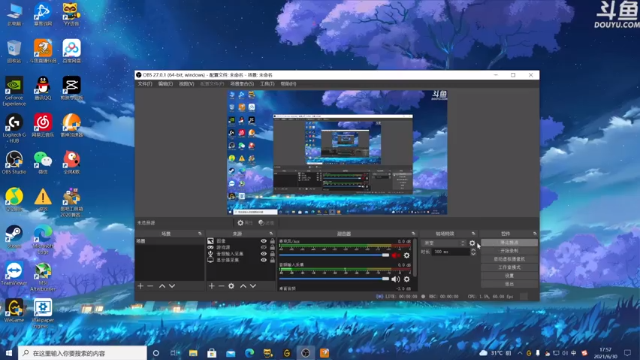Open Logitech G HUB desktop shortcut

pos(14,128)
